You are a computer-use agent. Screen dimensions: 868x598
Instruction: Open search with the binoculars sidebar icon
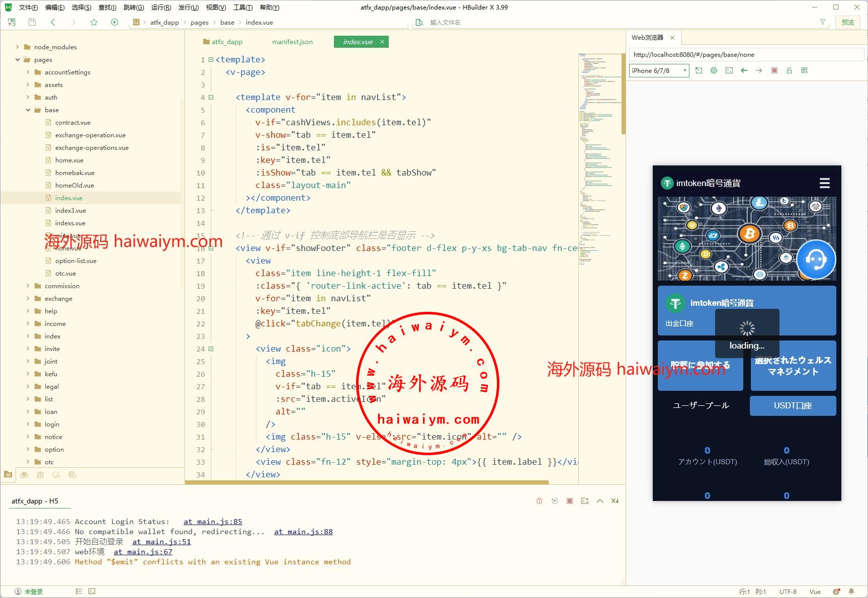coord(24,475)
